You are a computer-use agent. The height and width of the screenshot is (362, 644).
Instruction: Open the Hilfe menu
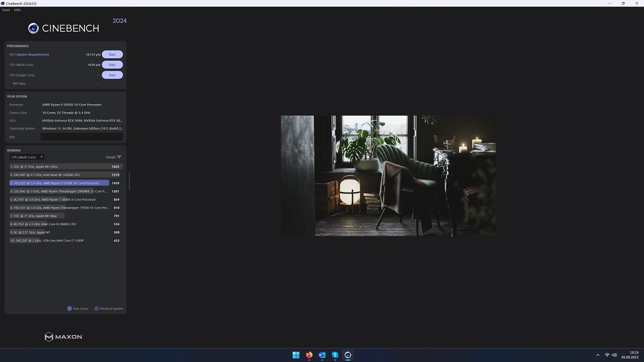click(17, 10)
